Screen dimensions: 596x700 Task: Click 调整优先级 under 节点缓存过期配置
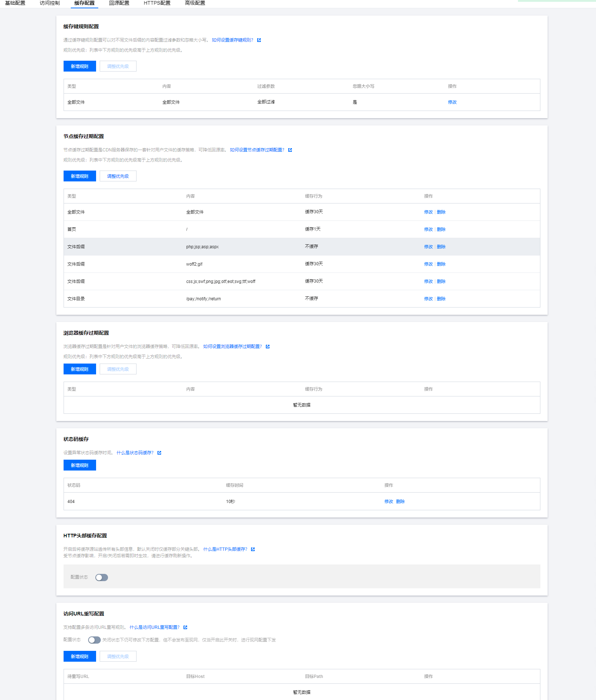coord(118,176)
